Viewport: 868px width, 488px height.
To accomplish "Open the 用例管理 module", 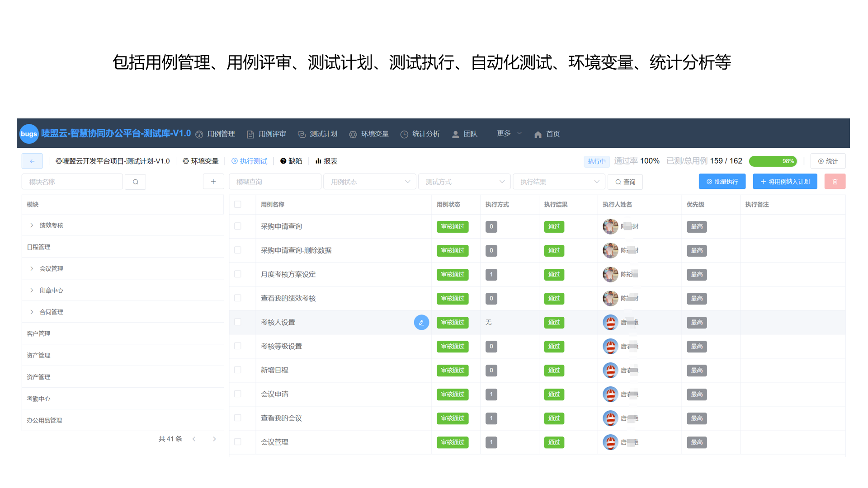I will pyautogui.click(x=220, y=134).
